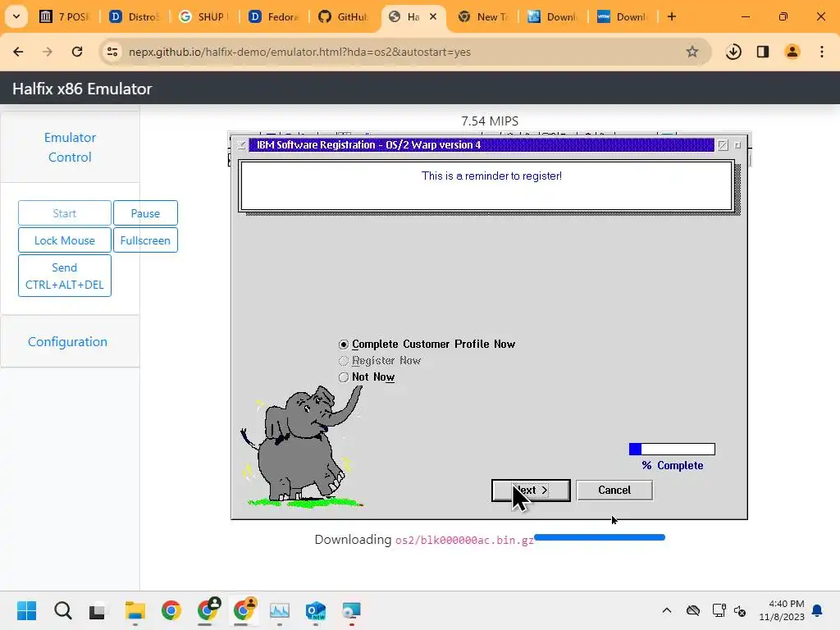Open the Configuration section
The image size is (840, 630).
pos(67,342)
